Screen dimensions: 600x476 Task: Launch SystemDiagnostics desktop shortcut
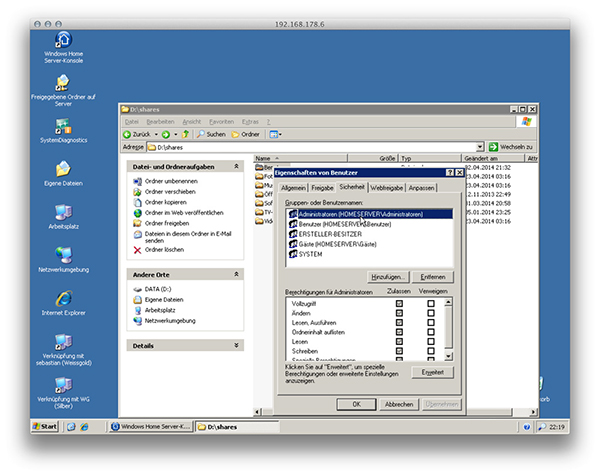pyautogui.click(x=64, y=131)
